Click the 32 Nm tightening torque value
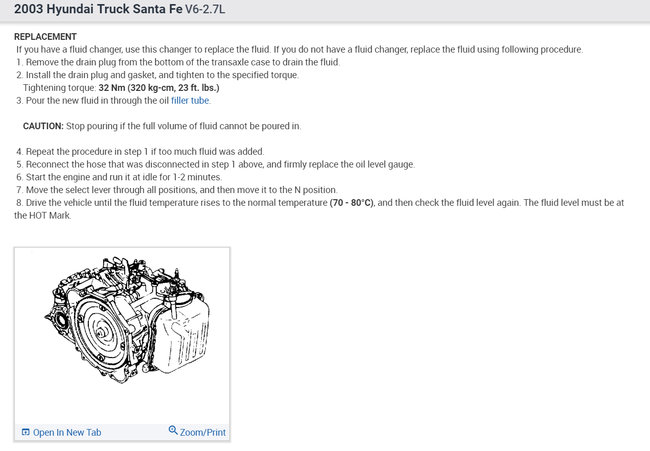The image size is (650, 451). [159, 88]
